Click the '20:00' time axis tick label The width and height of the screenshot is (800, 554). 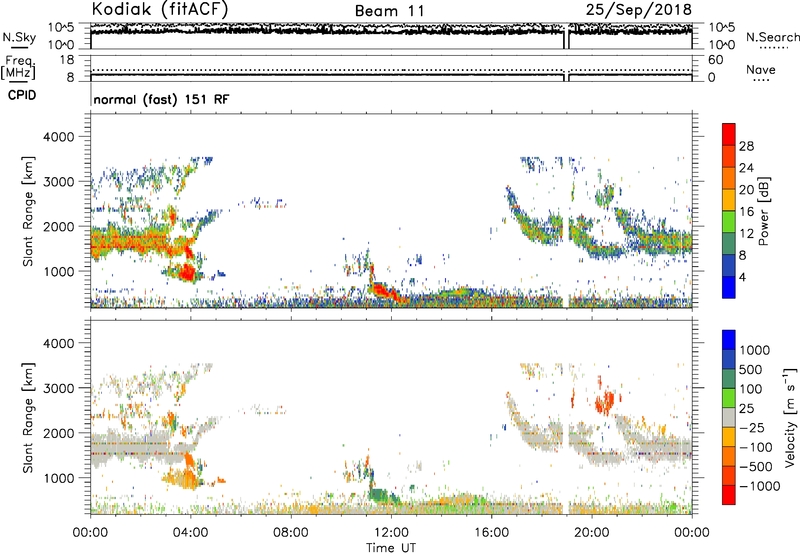(x=592, y=533)
